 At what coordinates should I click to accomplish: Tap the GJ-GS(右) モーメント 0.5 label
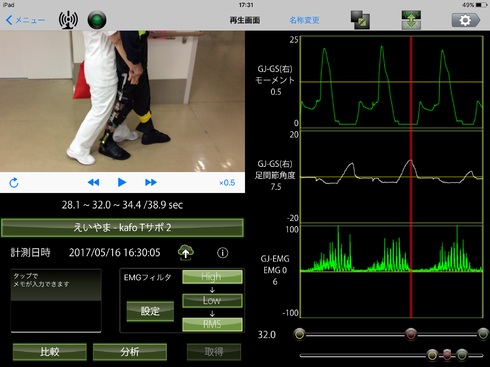pyautogui.click(x=275, y=80)
